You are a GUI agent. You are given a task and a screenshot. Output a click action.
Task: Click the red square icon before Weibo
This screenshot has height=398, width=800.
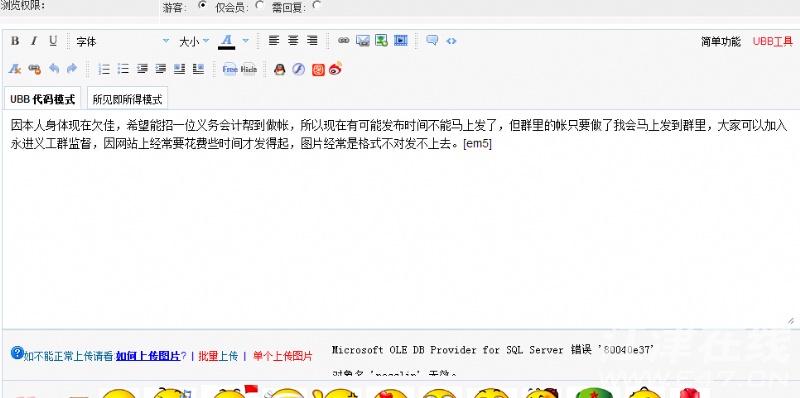tap(318, 69)
